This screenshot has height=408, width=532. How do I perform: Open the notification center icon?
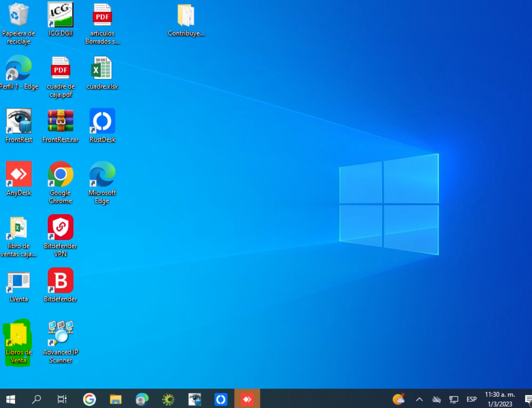(x=528, y=399)
